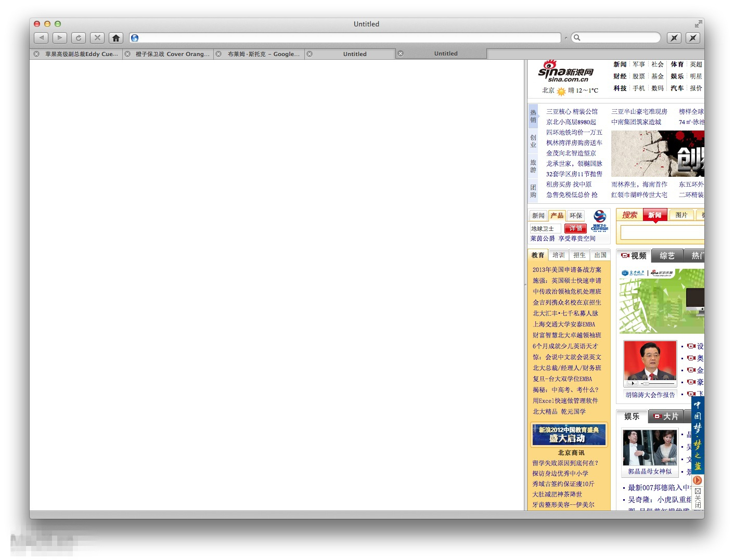The image size is (734, 560).
Task: Click the first pin button beside search field
Action: click(674, 37)
